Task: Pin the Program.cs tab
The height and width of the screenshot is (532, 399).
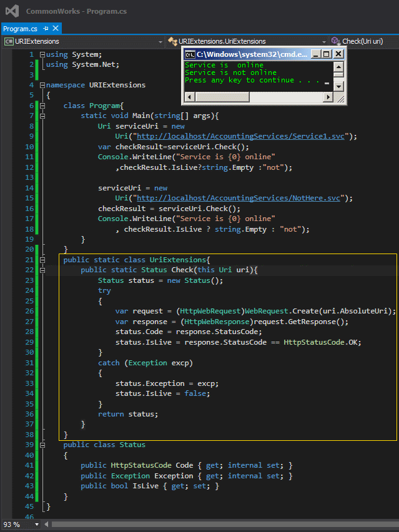Action: (46, 29)
